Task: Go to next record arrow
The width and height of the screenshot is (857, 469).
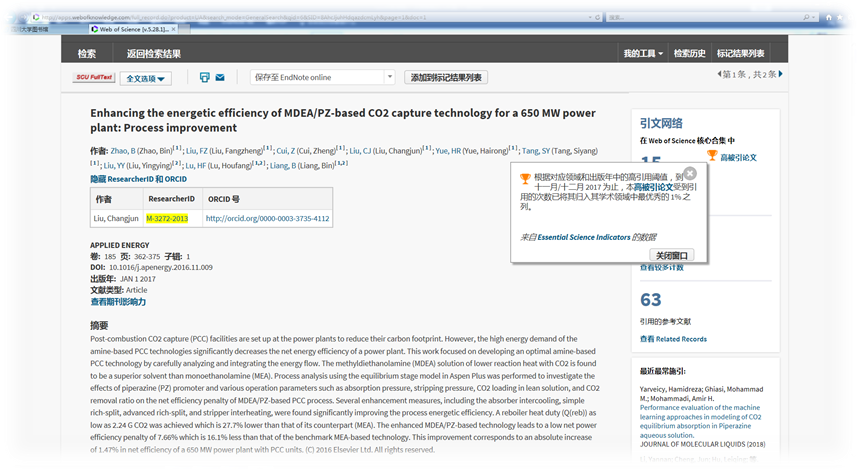Action: coord(783,75)
